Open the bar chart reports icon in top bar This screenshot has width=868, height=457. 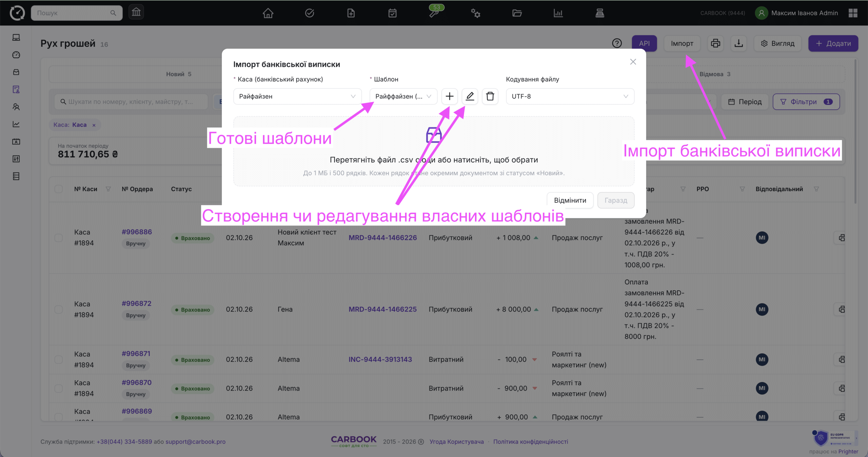(558, 13)
